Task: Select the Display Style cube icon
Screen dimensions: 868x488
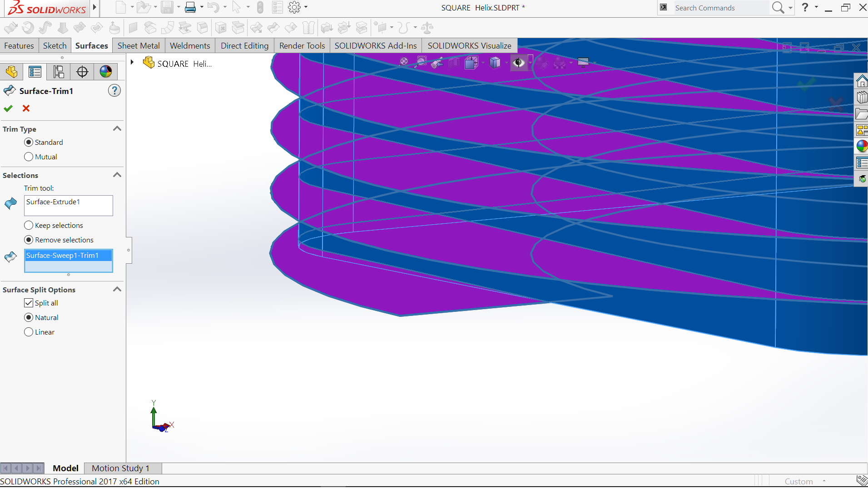Action: point(496,62)
